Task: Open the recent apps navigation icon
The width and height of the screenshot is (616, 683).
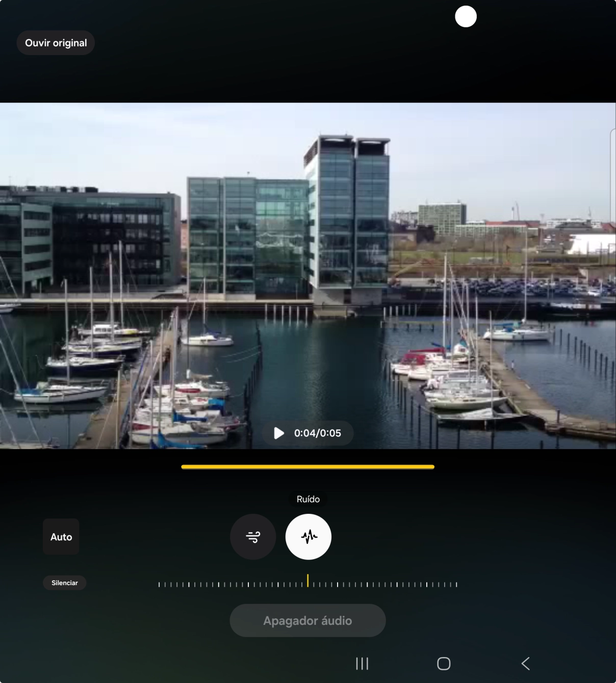Action: [362, 663]
